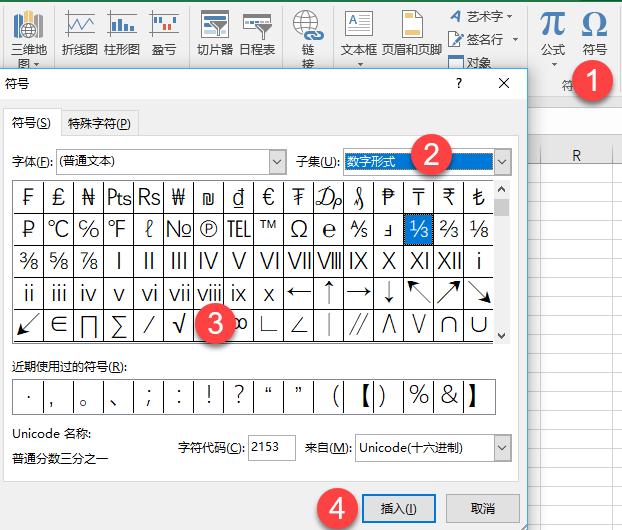Click the Cancel button
The height and width of the screenshot is (530, 622).
coord(482,507)
